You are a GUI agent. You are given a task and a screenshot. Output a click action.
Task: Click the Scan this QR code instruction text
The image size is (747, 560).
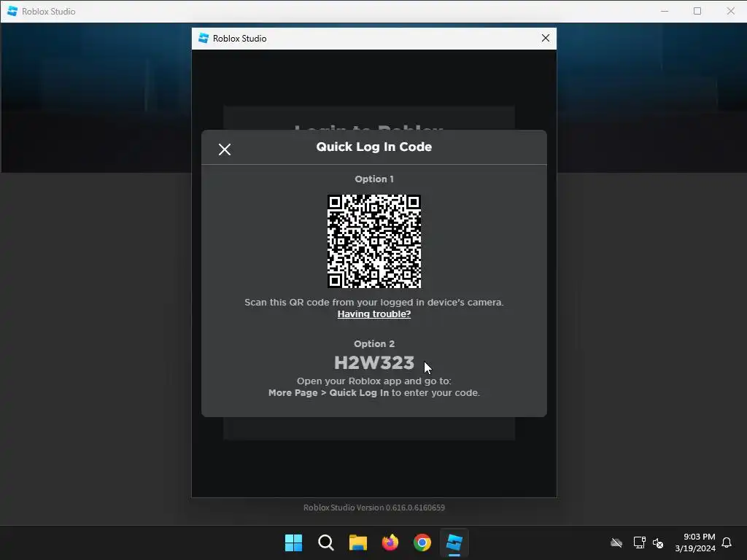pyautogui.click(x=374, y=303)
